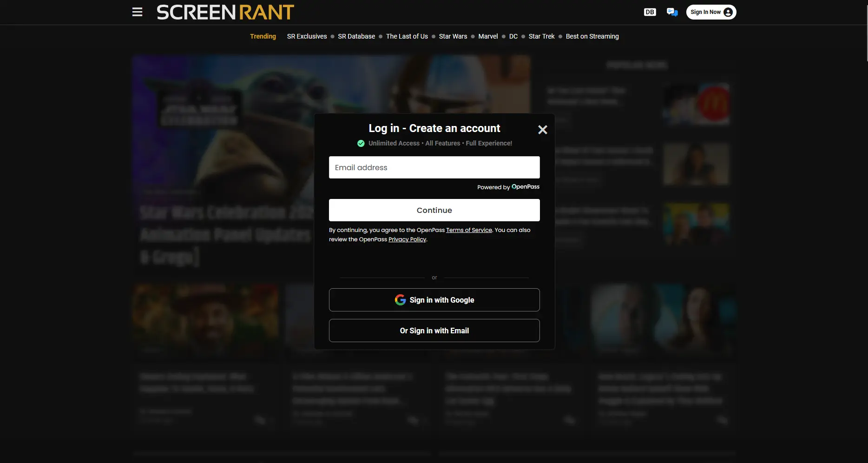Open the McDonald's logo article thumbnail
Viewport: 868px width, 463px height.
[x=696, y=104]
